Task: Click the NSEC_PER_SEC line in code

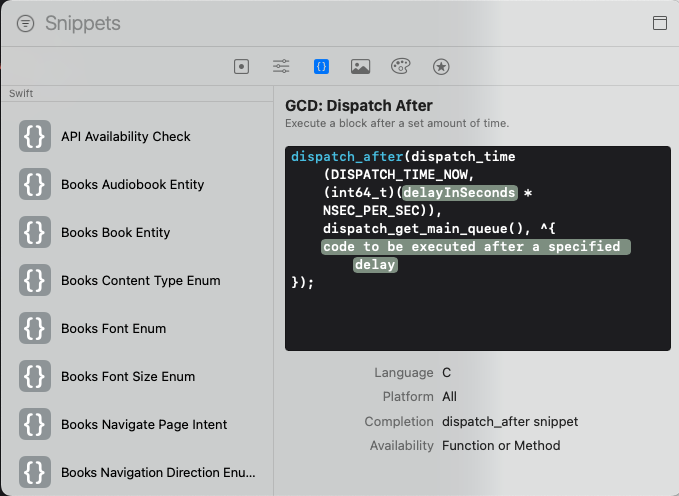Action: coord(382,211)
